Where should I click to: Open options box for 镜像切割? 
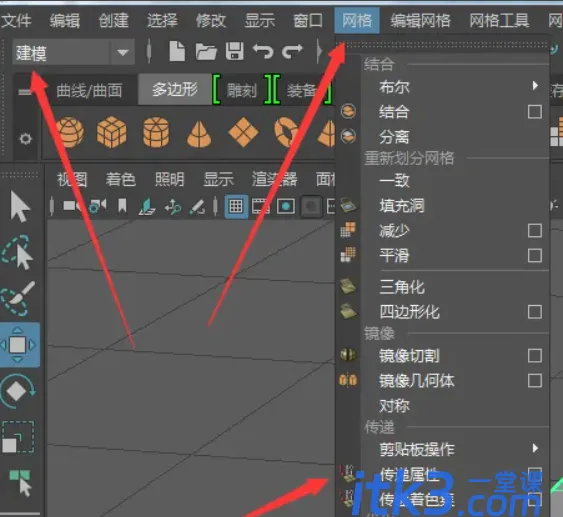coord(535,355)
